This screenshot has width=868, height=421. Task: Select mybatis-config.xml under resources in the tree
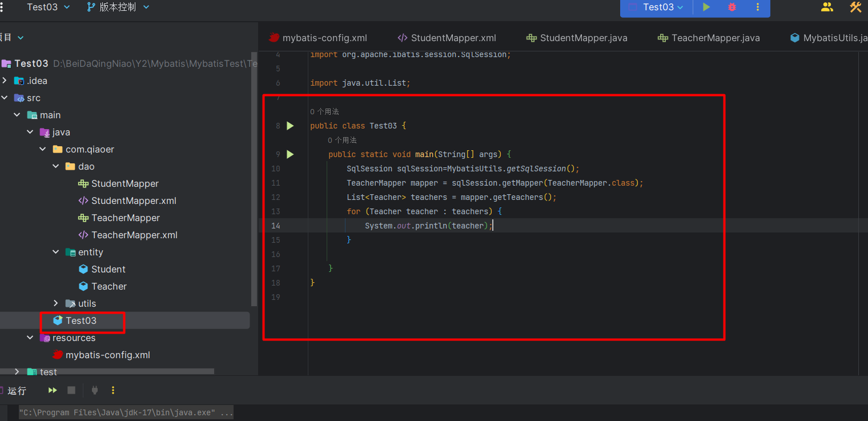(x=107, y=355)
